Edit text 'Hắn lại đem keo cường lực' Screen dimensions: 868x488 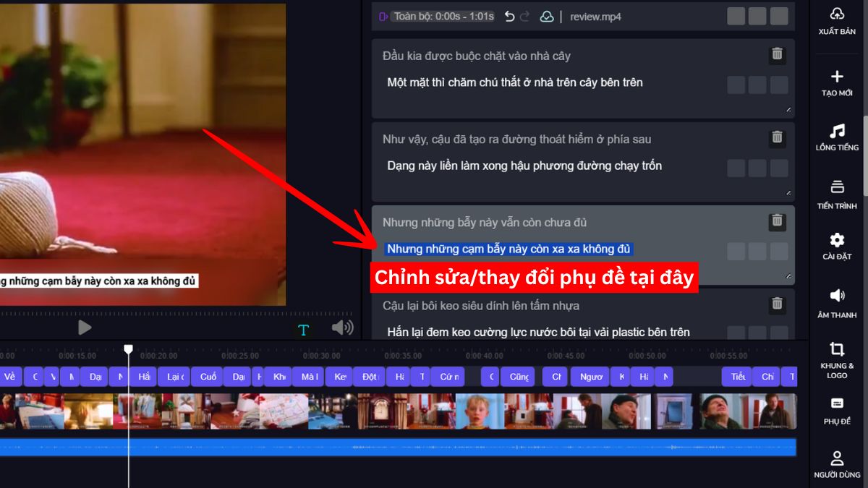tap(538, 332)
